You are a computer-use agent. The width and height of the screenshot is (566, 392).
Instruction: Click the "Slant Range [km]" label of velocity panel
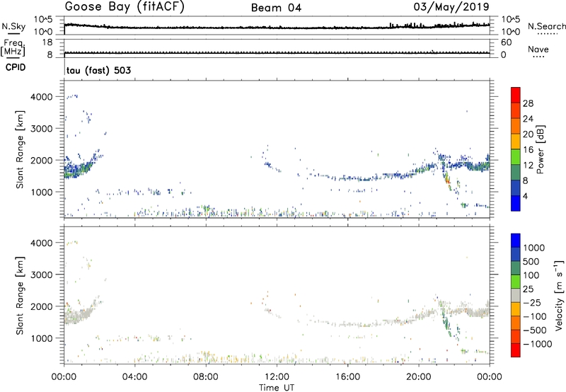tap(20, 295)
